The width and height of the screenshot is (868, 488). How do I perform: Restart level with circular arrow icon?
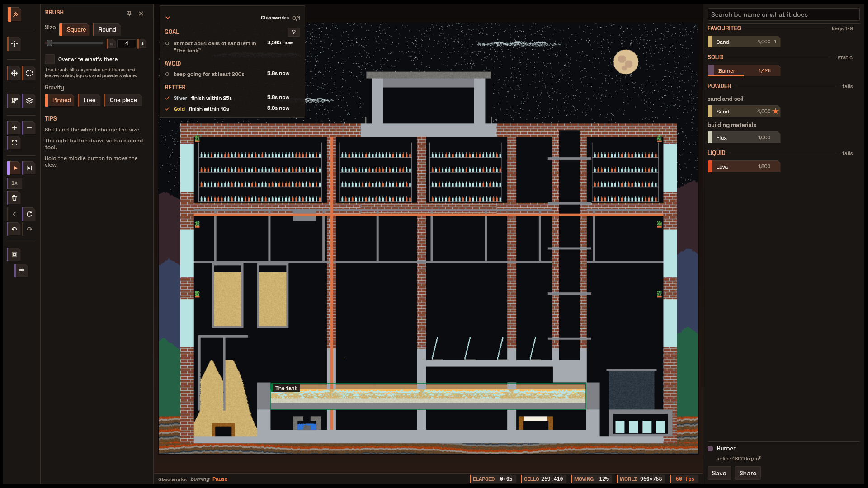point(29,214)
